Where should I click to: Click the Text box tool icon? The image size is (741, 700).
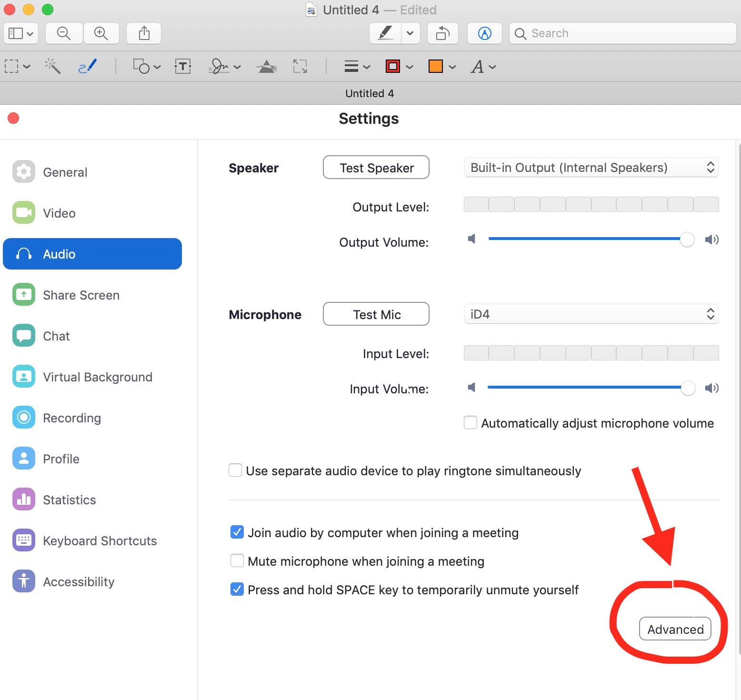[x=183, y=67]
